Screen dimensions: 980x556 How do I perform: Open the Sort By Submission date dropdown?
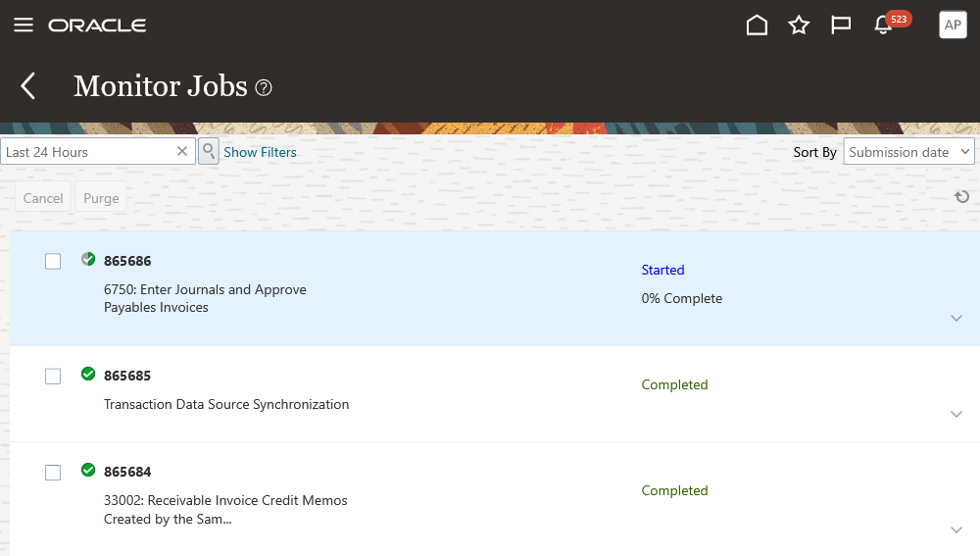click(x=908, y=152)
